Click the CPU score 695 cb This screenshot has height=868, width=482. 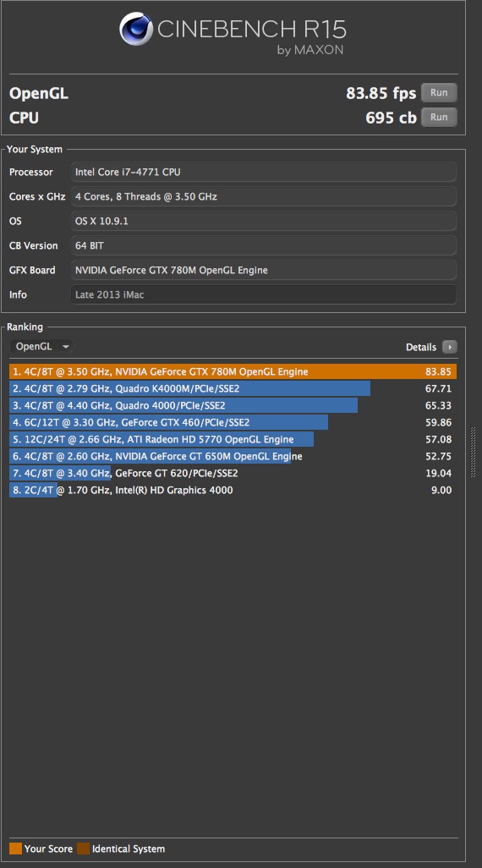pos(391,118)
